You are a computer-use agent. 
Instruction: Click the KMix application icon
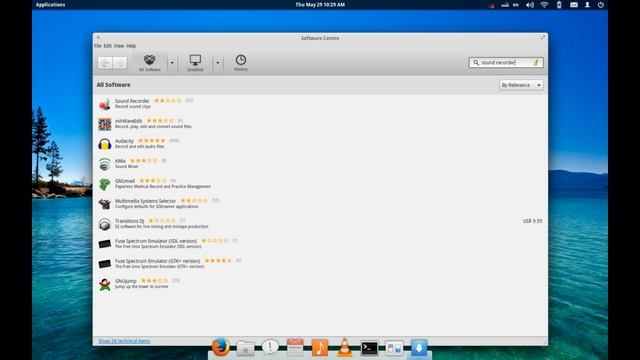click(104, 164)
